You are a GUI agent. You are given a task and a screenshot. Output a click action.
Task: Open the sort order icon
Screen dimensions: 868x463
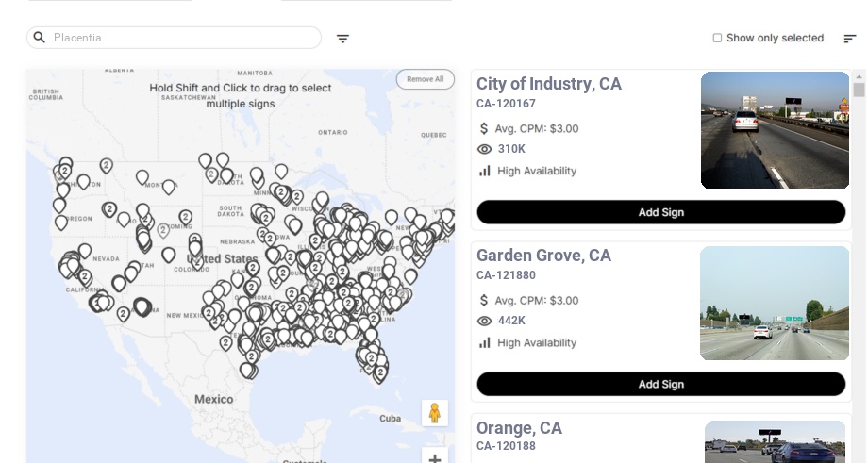tap(849, 39)
